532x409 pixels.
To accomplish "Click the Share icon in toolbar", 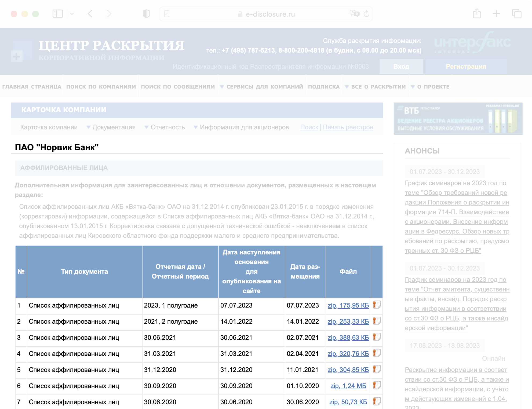I will click(477, 14).
